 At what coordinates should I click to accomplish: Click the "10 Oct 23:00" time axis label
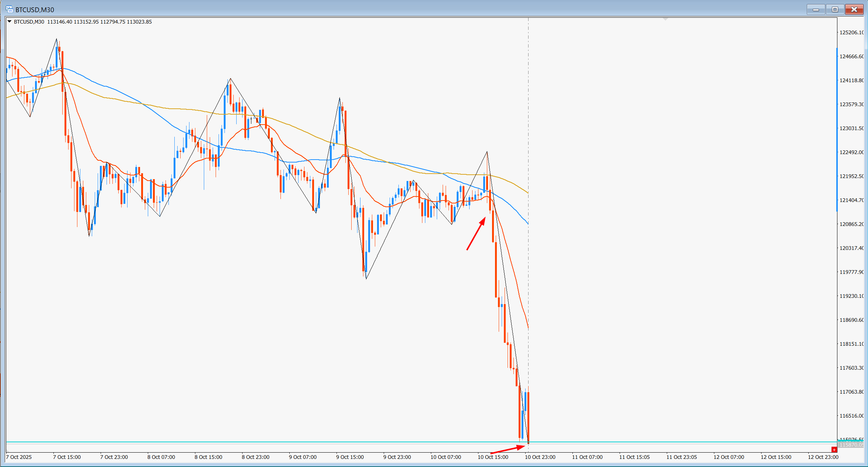pos(540,457)
